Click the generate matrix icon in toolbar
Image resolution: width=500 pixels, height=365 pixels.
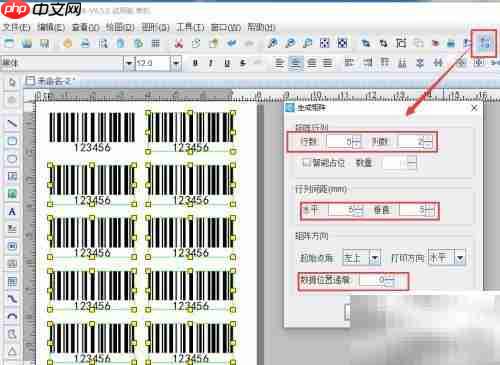484,43
